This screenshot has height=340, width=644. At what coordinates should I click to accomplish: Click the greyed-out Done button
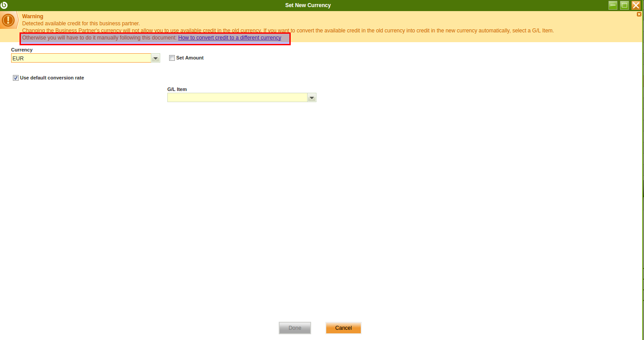coord(295,328)
